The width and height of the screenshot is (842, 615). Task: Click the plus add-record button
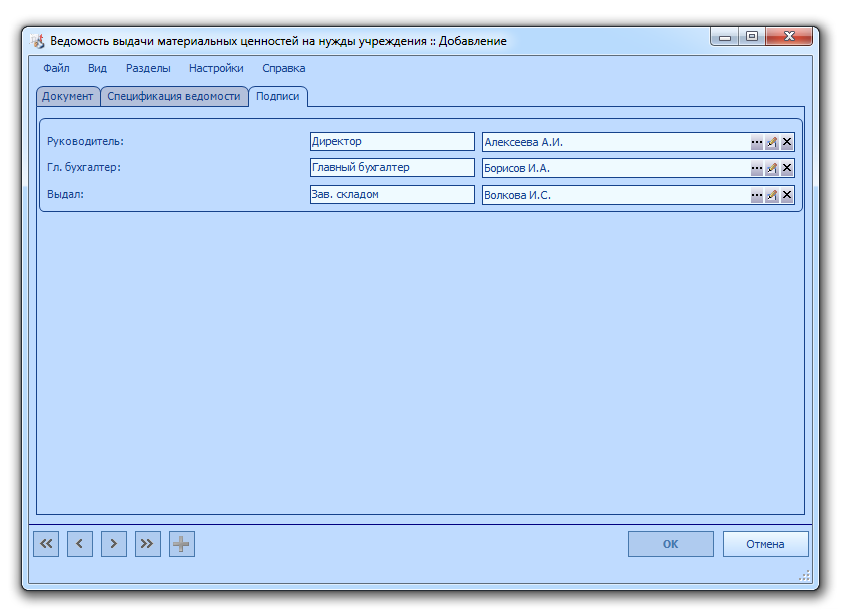point(182,544)
